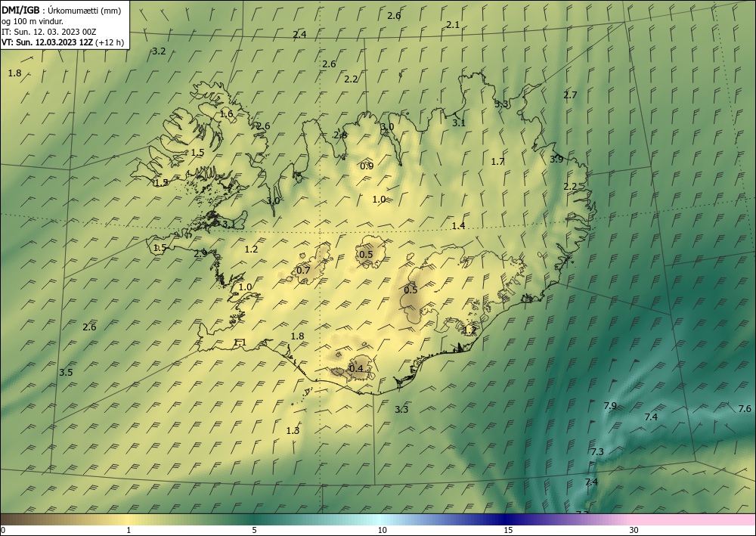756x536 pixels.
Task: Click the 1.1 value on the southwest peninsula
Action: (240, 342)
